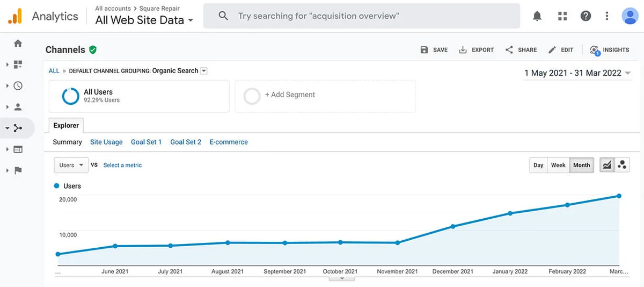Click the Google Analytics logo
The height and width of the screenshot is (287, 644).
[x=15, y=16]
